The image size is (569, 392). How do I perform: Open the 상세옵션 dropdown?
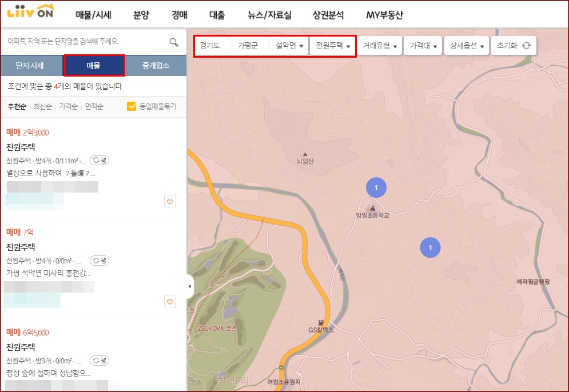(467, 46)
